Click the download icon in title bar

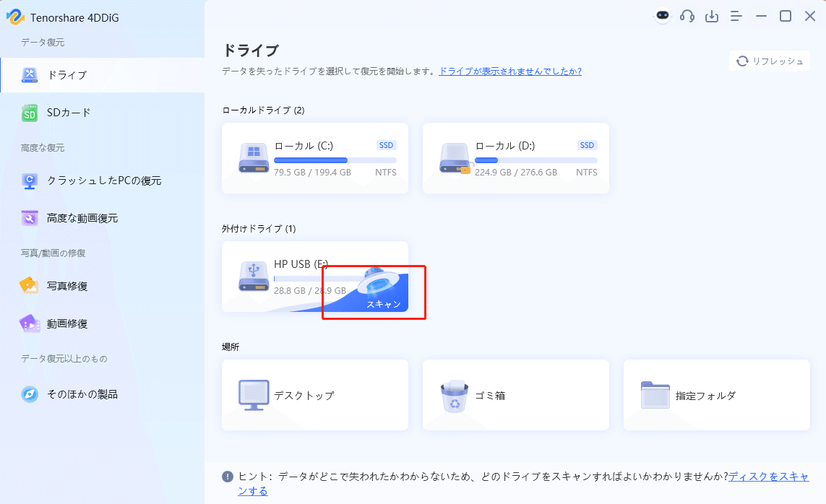pyautogui.click(x=712, y=17)
